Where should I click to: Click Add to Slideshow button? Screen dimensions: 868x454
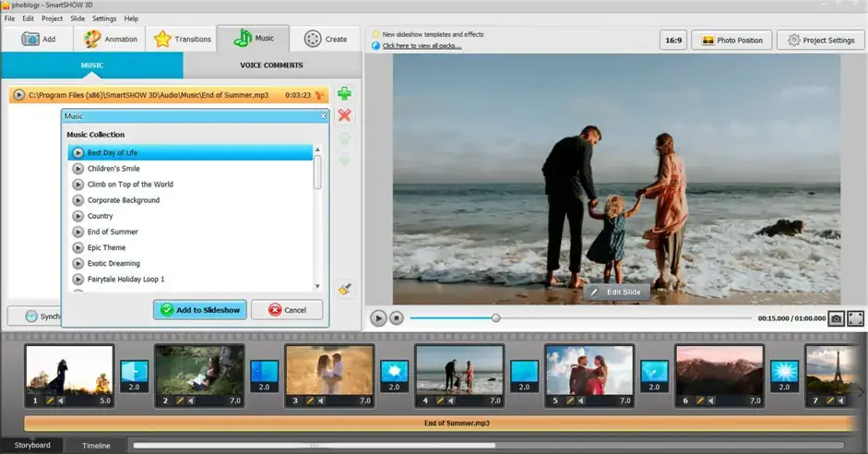coord(200,310)
